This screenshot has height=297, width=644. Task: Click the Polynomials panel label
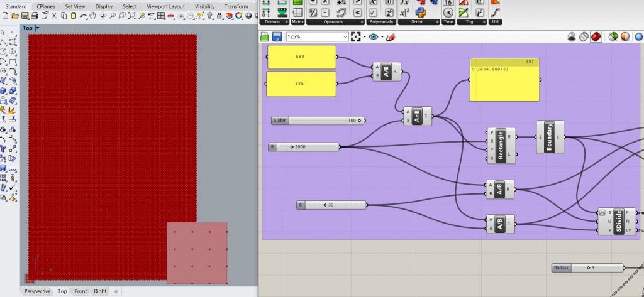380,22
